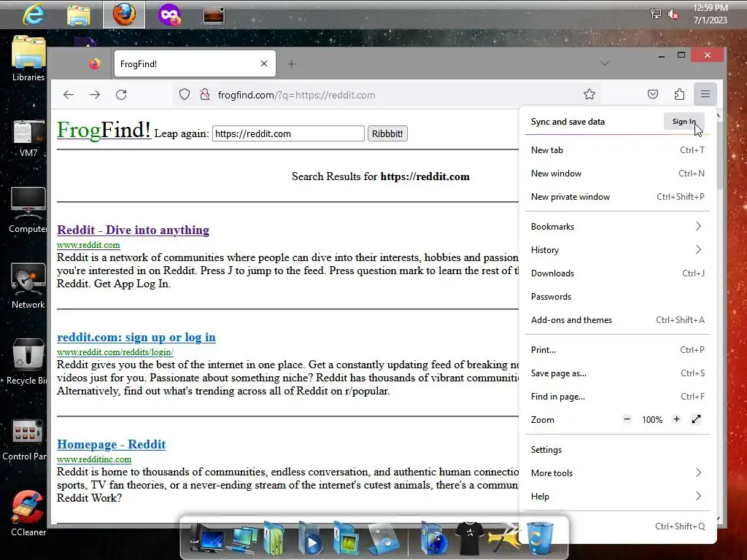Viewport: 747px width, 560px height.
Task: Choose Print... in the menu
Action: point(617,349)
